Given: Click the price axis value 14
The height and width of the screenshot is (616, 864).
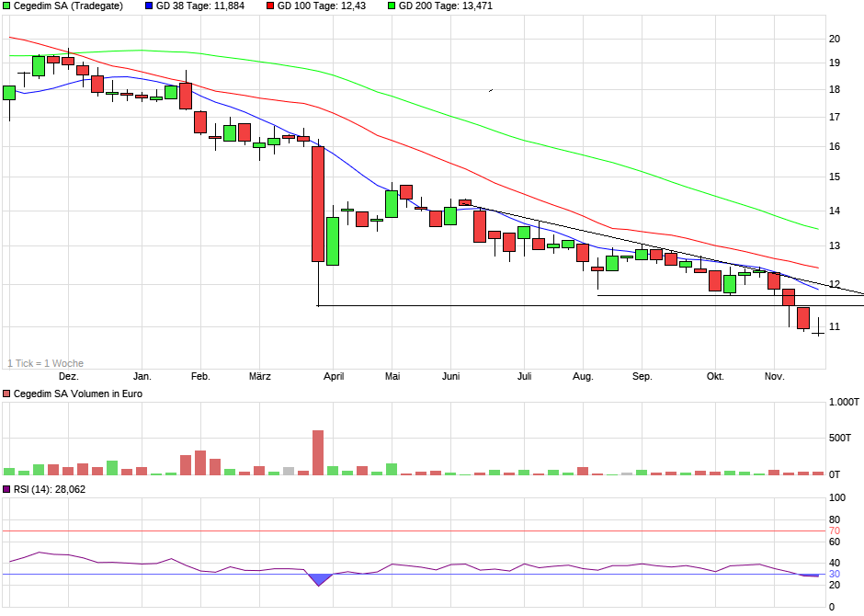Looking at the screenshot, I should coord(835,211).
